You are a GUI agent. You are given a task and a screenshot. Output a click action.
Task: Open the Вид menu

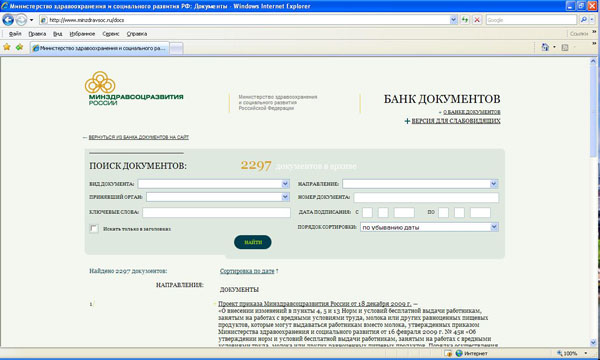tap(58, 34)
